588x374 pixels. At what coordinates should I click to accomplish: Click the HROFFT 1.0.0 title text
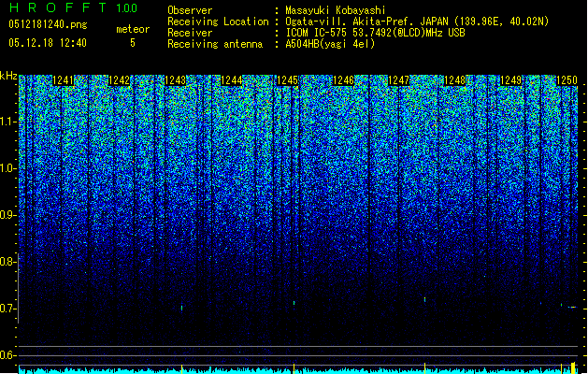pyautogui.click(x=73, y=7)
